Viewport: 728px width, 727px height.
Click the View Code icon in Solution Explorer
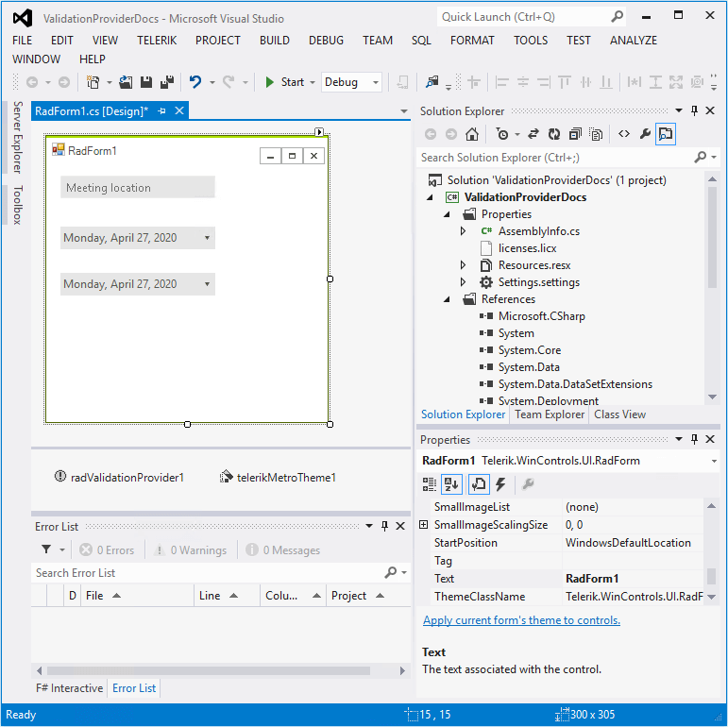tap(624, 134)
